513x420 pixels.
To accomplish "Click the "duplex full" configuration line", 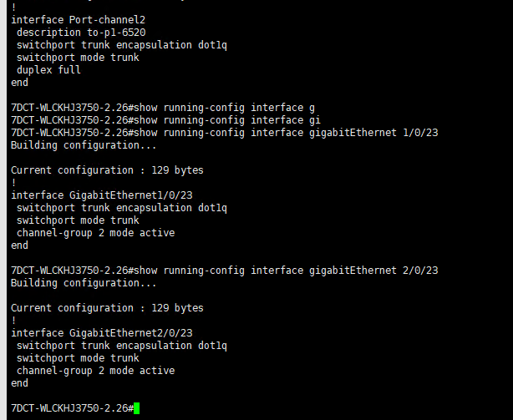I will pyautogui.click(x=48, y=70).
